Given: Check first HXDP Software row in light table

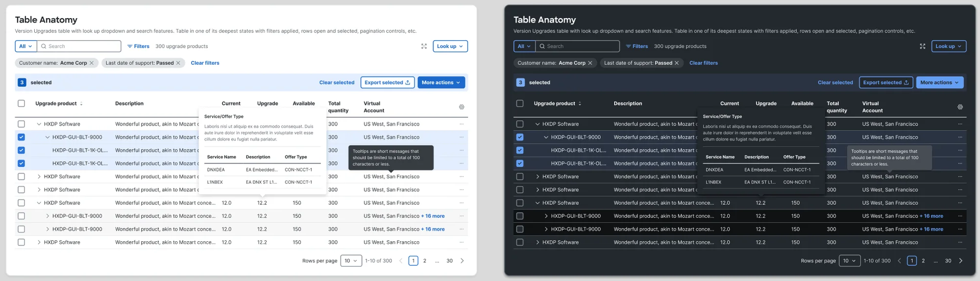Looking at the screenshot, I should click(21, 124).
